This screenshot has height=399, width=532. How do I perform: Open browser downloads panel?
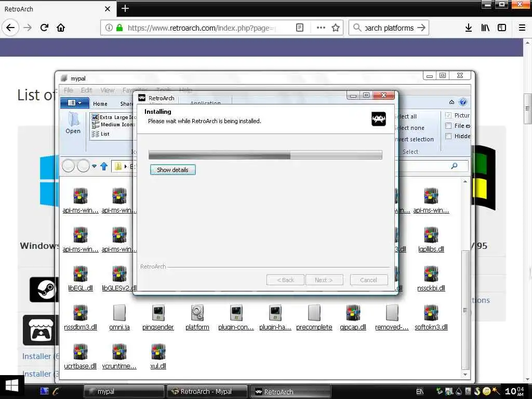tap(468, 28)
